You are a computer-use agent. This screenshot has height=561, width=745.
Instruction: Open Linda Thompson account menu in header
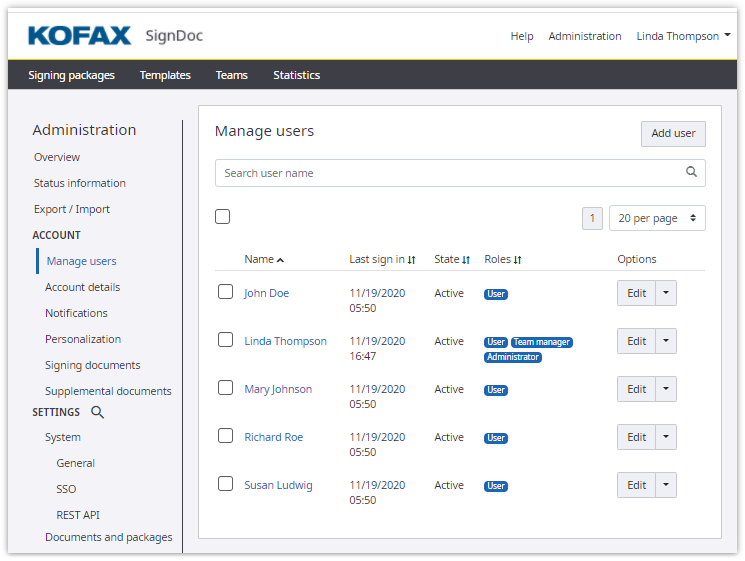pos(683,36)
